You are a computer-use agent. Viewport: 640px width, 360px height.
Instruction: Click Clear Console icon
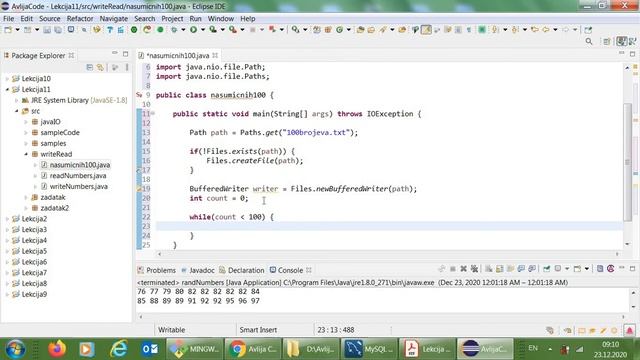coord(488,269)
